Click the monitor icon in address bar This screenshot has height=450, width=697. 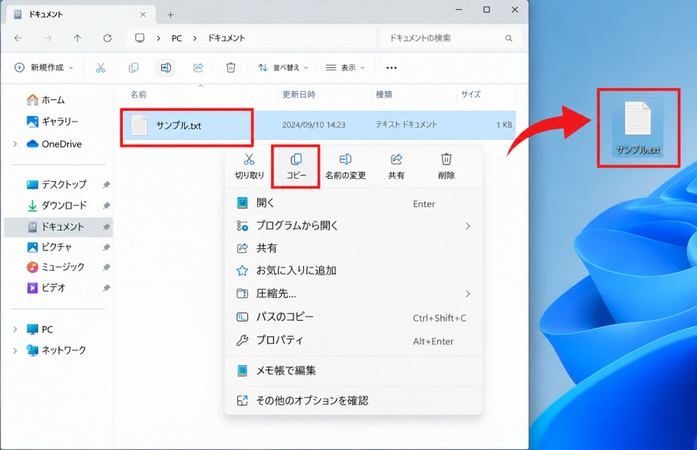point(140,38)
